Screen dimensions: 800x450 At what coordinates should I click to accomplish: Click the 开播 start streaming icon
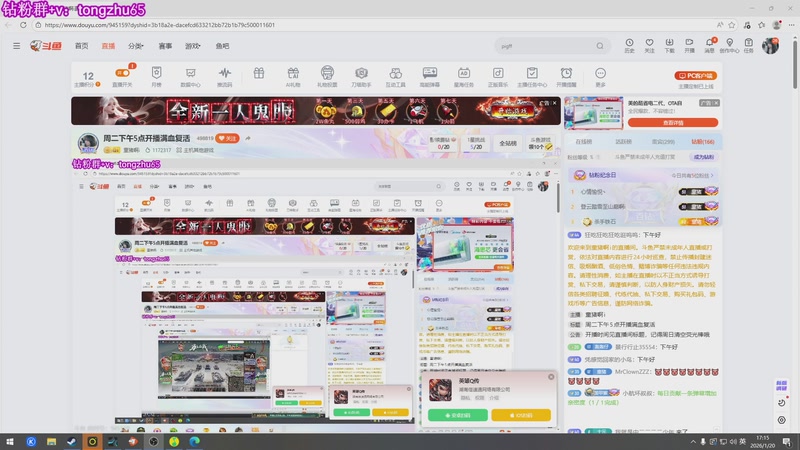[689, 45]
